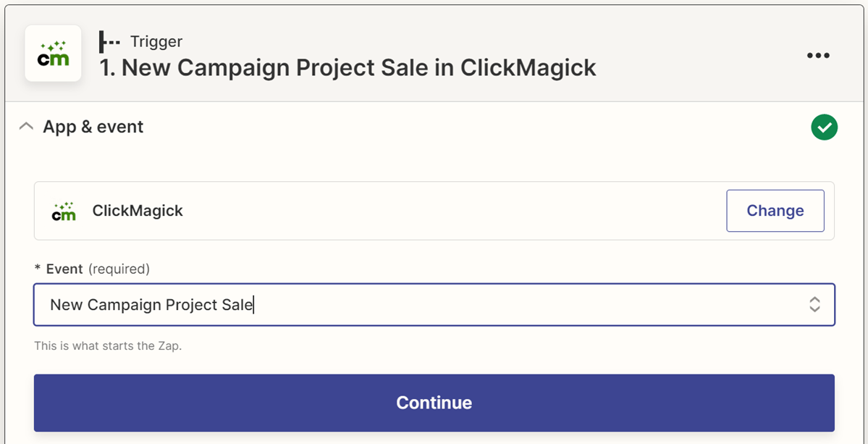Click the Event field label
868x444 pixels.
(64, 269)
